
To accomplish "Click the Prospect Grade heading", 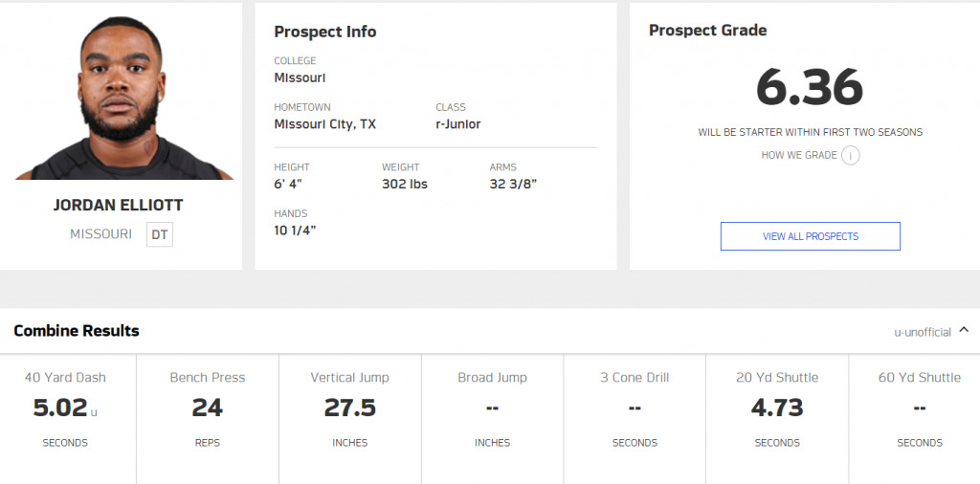I will pyautogui.click(x=707, y=30).
